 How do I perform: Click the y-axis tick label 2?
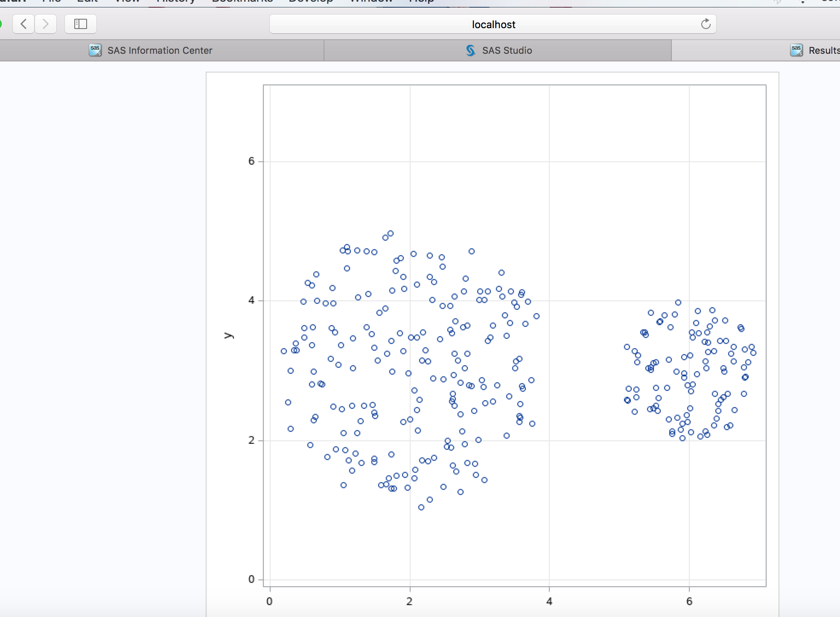click(251, 440)
